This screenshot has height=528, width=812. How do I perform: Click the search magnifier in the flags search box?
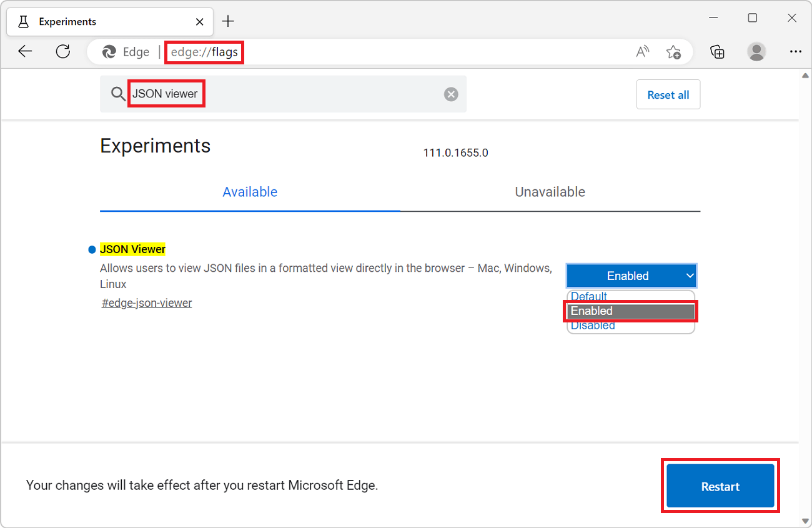(x=118, y=94)
